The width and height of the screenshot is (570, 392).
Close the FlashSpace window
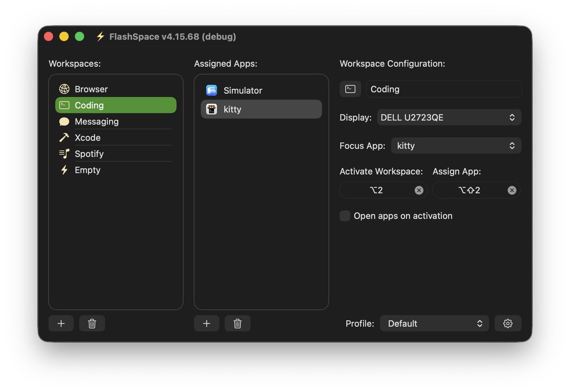point(48,37)
